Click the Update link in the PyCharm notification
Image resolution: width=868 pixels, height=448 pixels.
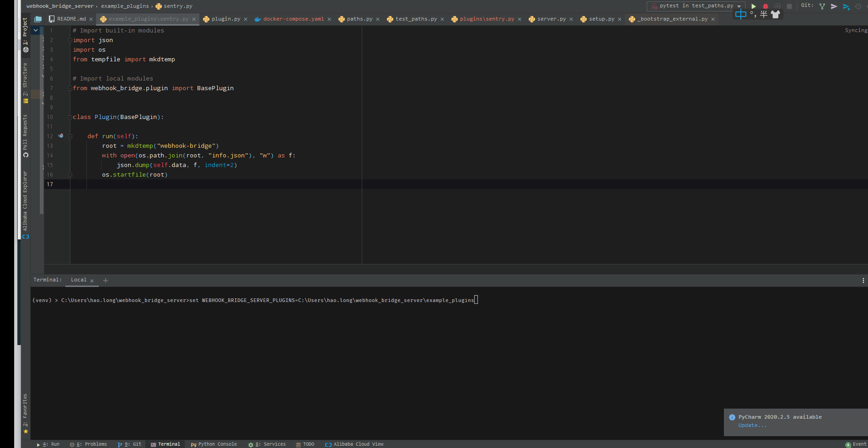coord(752,425)
